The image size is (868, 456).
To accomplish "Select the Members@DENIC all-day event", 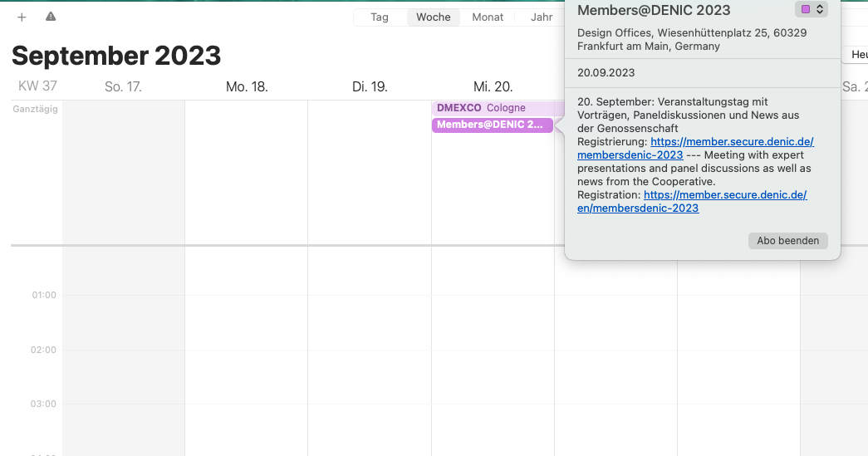I will [492, 125].
